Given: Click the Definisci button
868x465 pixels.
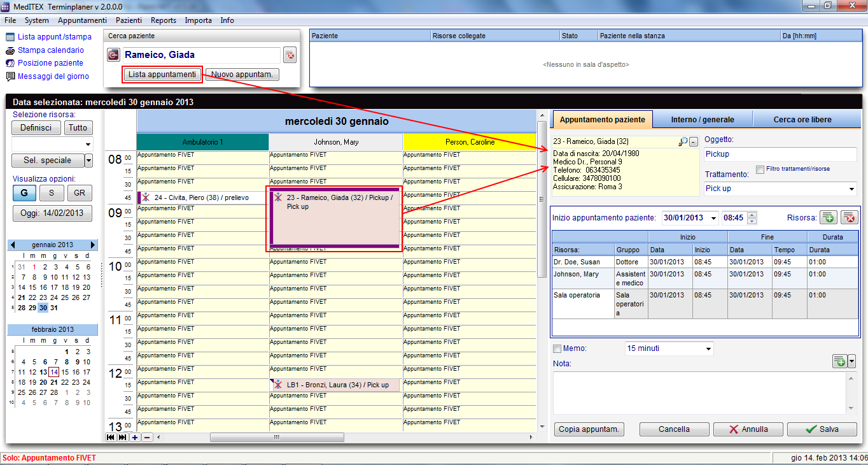Looking at the screenshot, I should coord(36,127).
